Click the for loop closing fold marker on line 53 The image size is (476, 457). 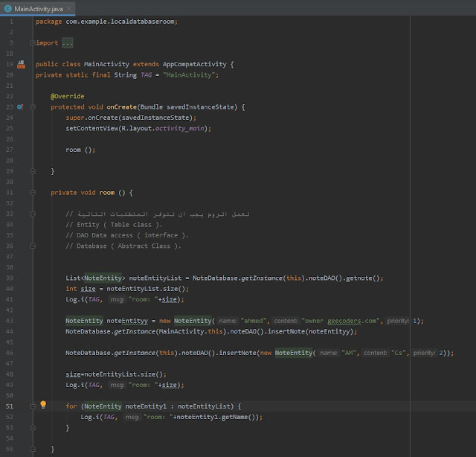pyautogui.click(x=31, y=428)
